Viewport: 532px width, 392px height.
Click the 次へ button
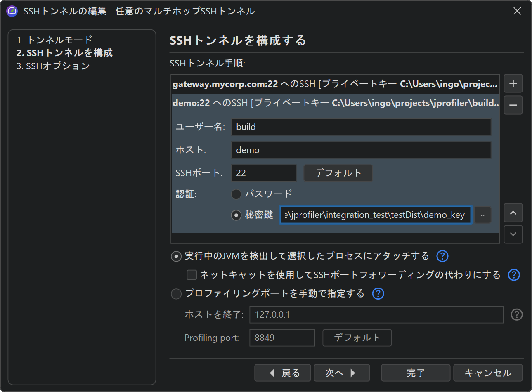(341, 373)
